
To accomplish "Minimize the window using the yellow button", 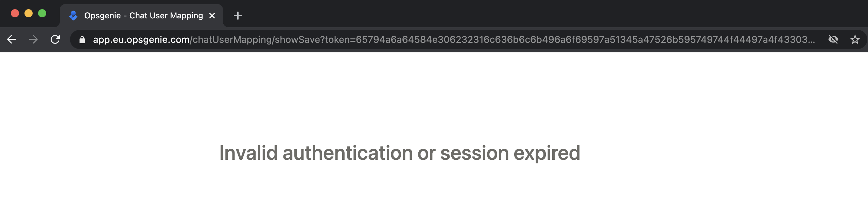I will [29, 13].
